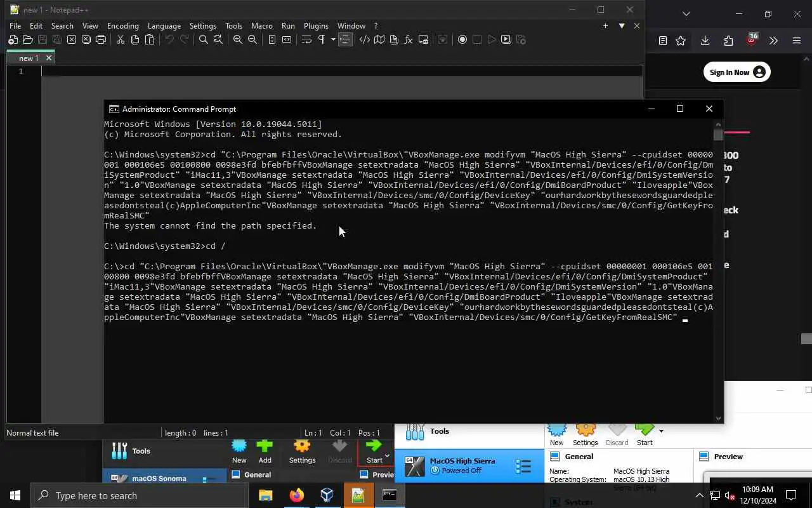
Task: Open the Macro menu
Action: 262,26
